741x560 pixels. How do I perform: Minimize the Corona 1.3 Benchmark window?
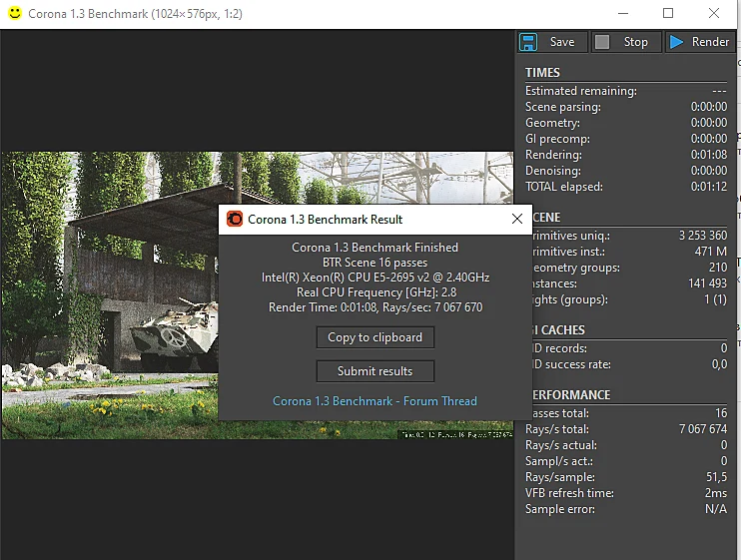pyautogui.click(x=623, y=13)
